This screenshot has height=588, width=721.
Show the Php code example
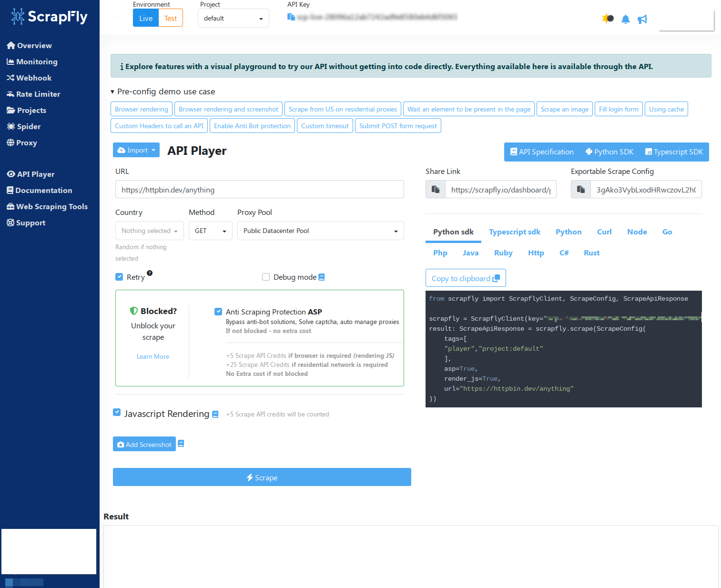click(x=440, y=253)
